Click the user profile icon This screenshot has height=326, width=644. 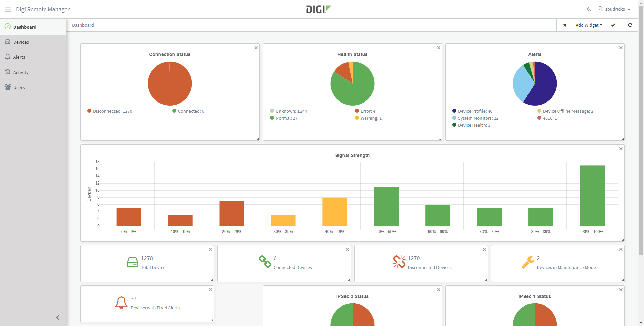pos(600,9)
